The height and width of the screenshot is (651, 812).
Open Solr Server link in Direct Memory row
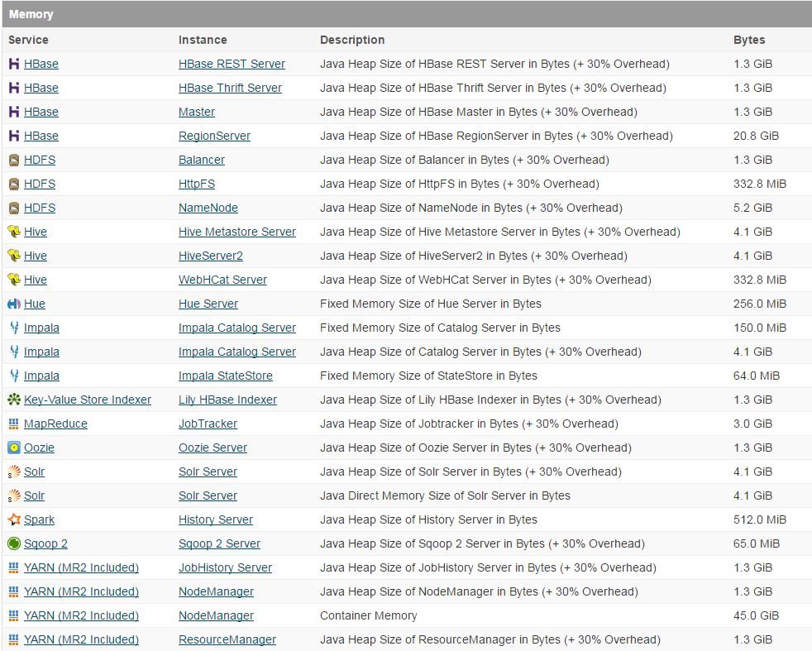[208, 495]
